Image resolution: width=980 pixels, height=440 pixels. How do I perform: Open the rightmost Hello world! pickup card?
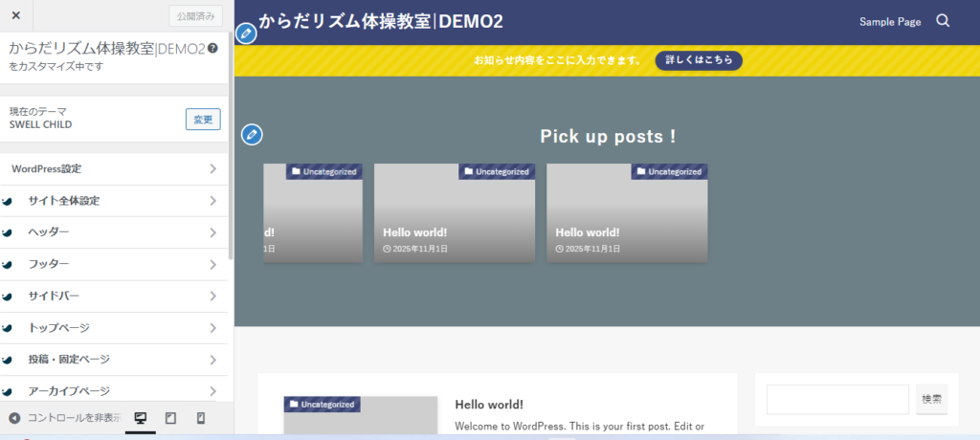point(627,212)
